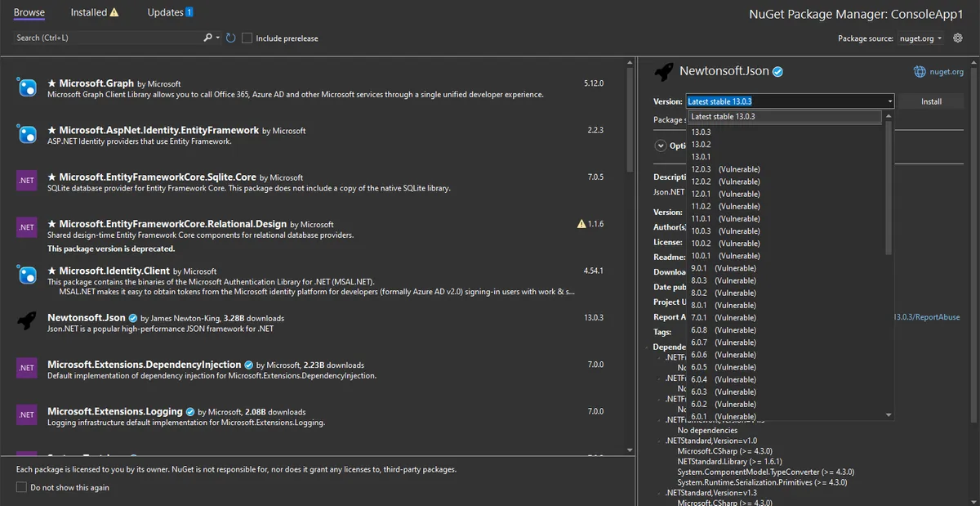This screenshot has width=980, height=506.
Task: Click the Microsoft.Identity.Client package icon
Action: click(x=27, y=275)
